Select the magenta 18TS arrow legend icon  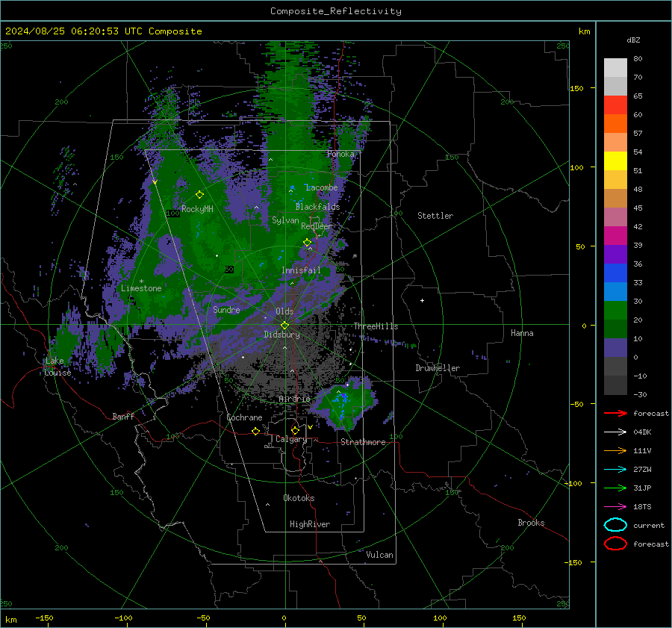(615, 507)
